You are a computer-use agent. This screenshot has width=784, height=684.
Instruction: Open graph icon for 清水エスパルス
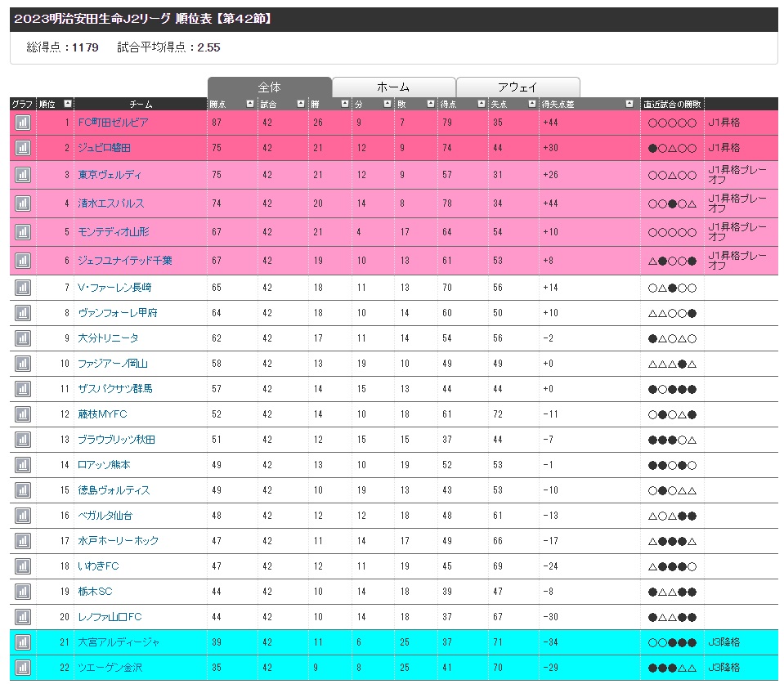22,203
